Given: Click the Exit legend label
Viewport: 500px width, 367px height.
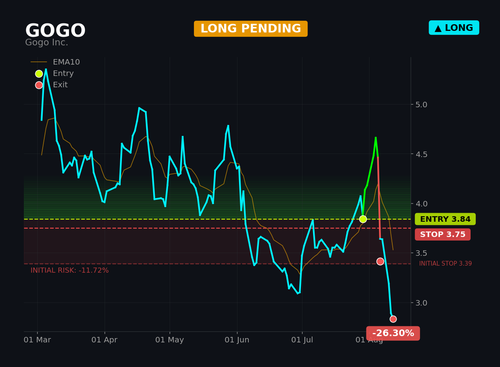Looking at the screenshot, I should (60, 85).
